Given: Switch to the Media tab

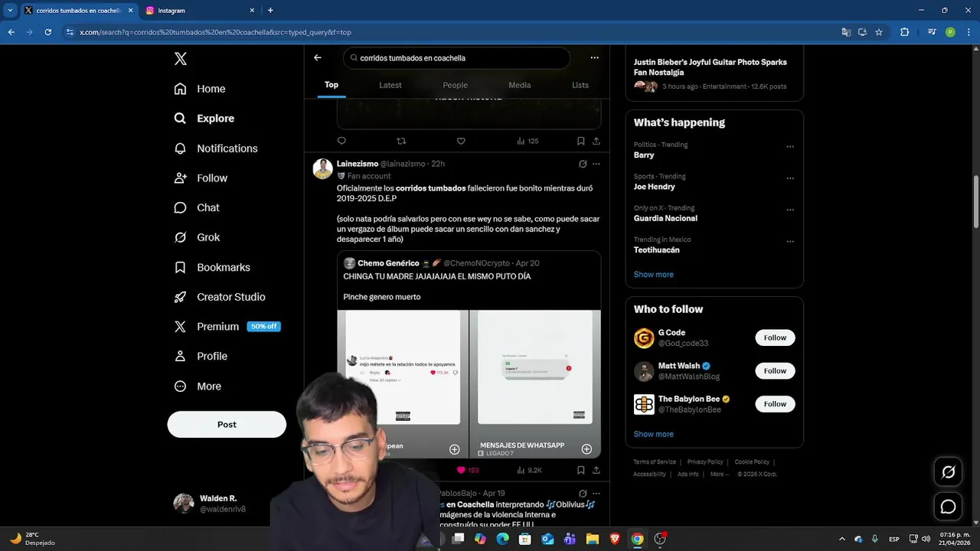Looking at the screenshot, I should pyautogui.click(x=519, y=85).
